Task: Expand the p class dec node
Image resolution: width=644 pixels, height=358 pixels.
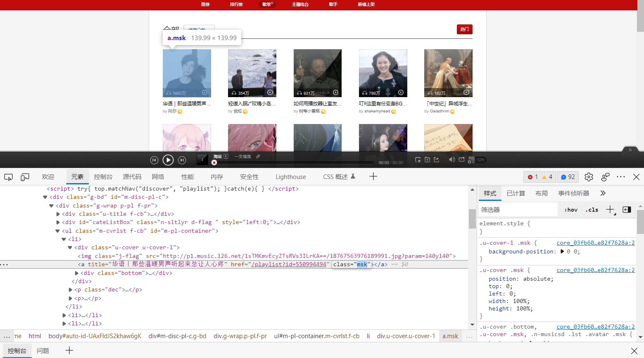Action: pyautogui.click(x=70, y=290)
